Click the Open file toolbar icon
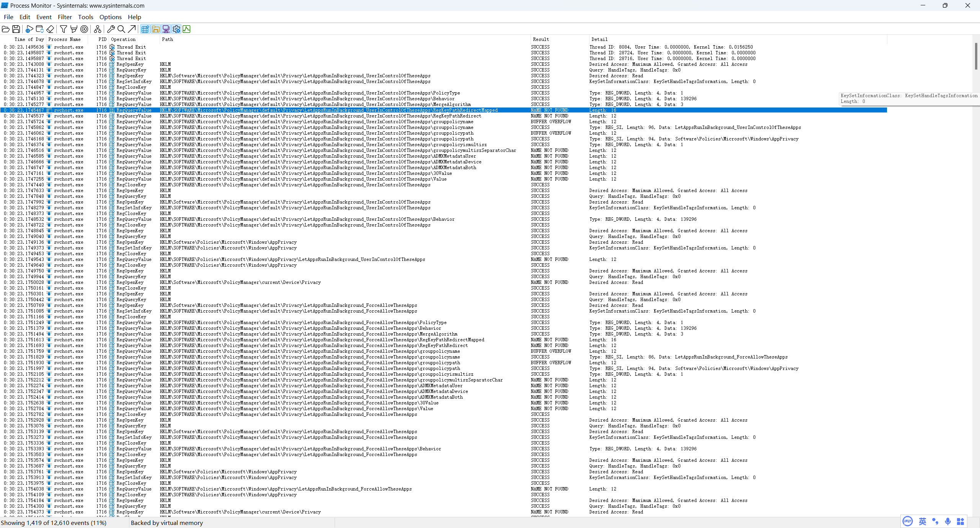This screenshot has height=528, width=980. click(5, 29)
